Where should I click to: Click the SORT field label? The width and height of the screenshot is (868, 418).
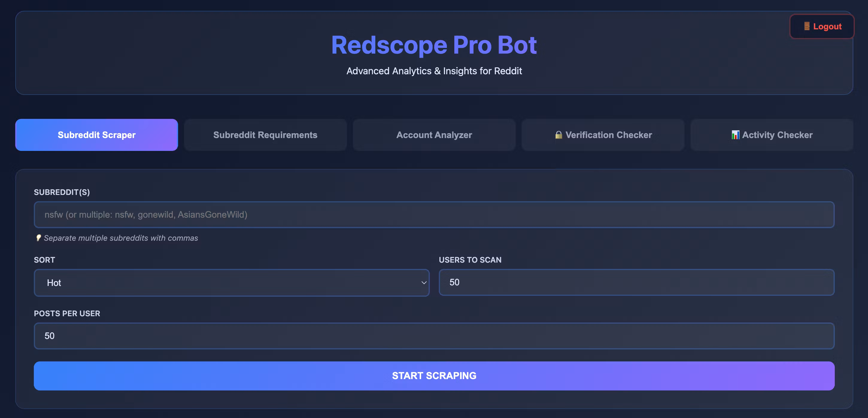click(x=45, y=260)
